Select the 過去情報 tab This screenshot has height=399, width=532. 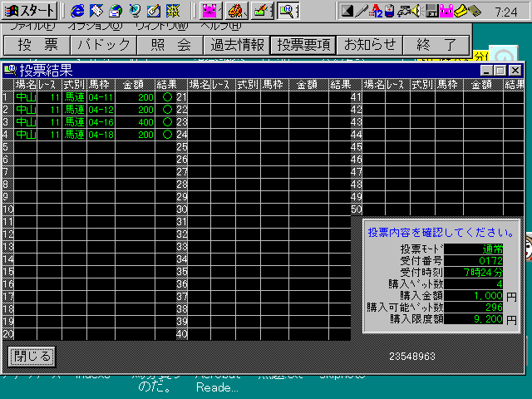click(x=238, y=45)
